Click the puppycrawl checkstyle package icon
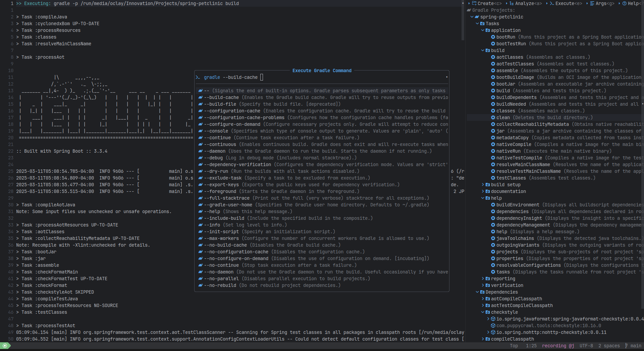This screenshot has width=644, height=351. 493,325
